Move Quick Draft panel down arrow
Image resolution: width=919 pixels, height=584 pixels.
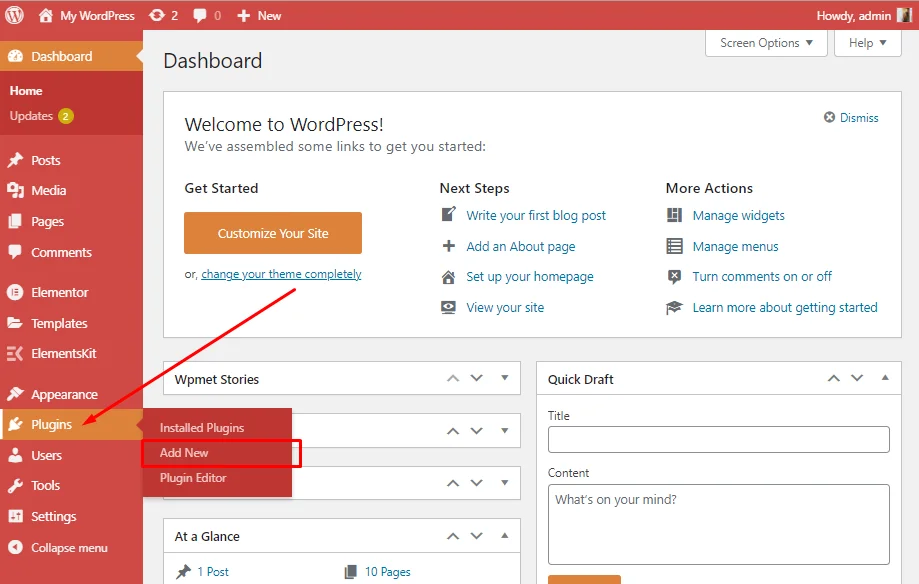coord(857,378)
